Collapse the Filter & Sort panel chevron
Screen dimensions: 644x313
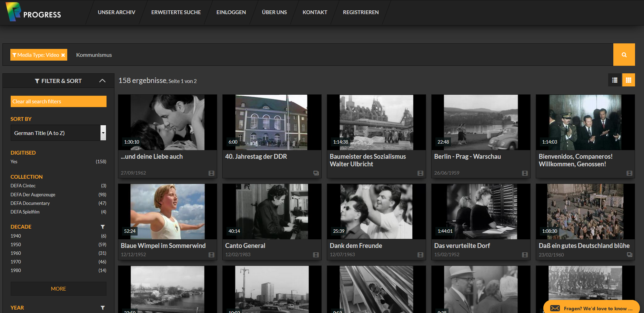tap(102, 81)
